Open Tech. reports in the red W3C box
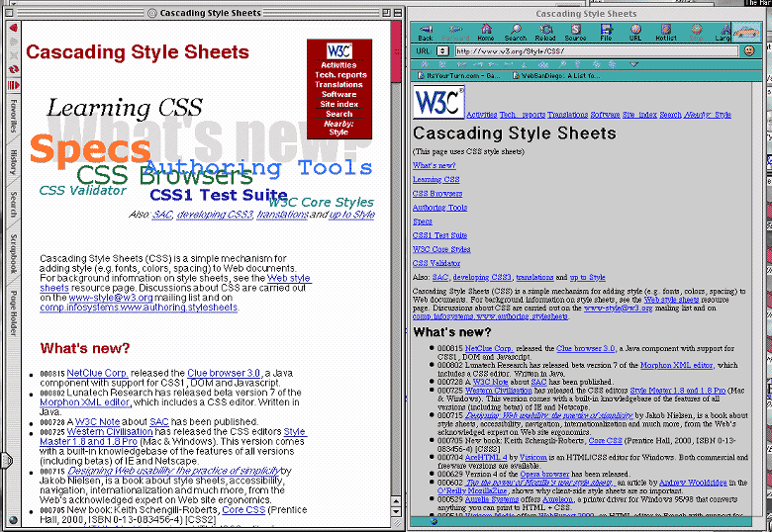This screenshot has width=772, height=532. [340, 75]
